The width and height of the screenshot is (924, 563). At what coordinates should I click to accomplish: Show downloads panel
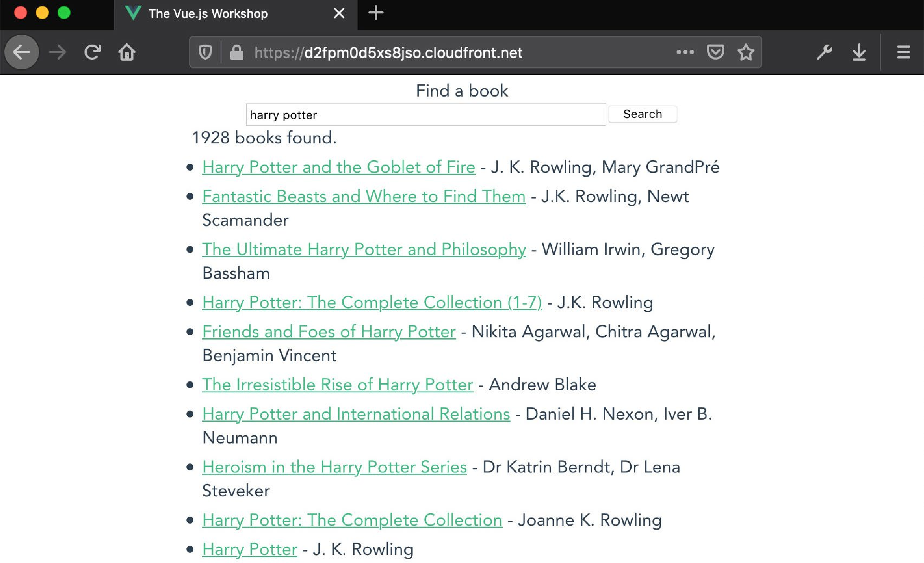[x=859, y=52]
